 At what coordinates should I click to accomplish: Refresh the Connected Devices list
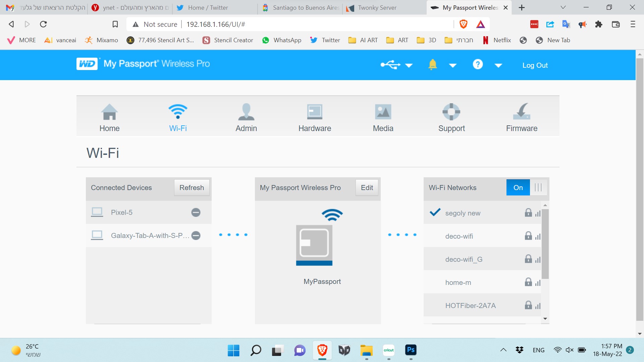192,187
